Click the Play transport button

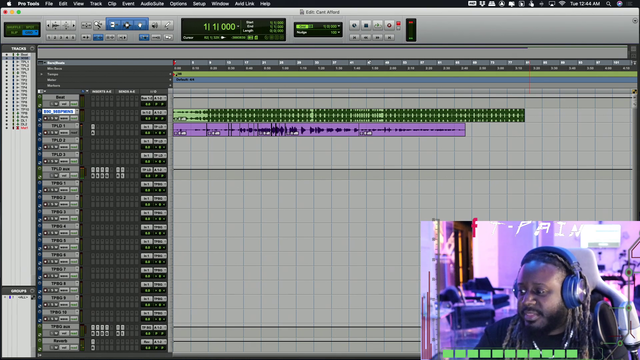tap(378, 25)
